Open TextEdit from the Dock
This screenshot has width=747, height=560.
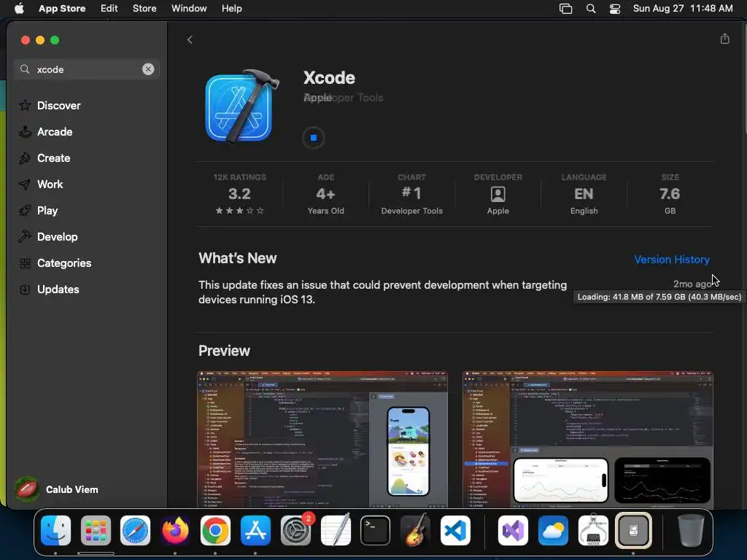(x=336, y=530)
